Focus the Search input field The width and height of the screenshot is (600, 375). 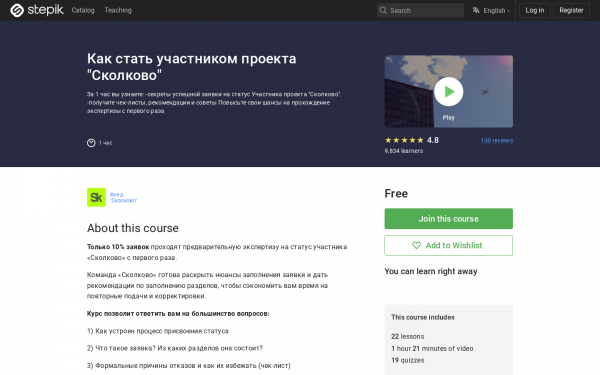pyautogui.click(x=420, y=10)
